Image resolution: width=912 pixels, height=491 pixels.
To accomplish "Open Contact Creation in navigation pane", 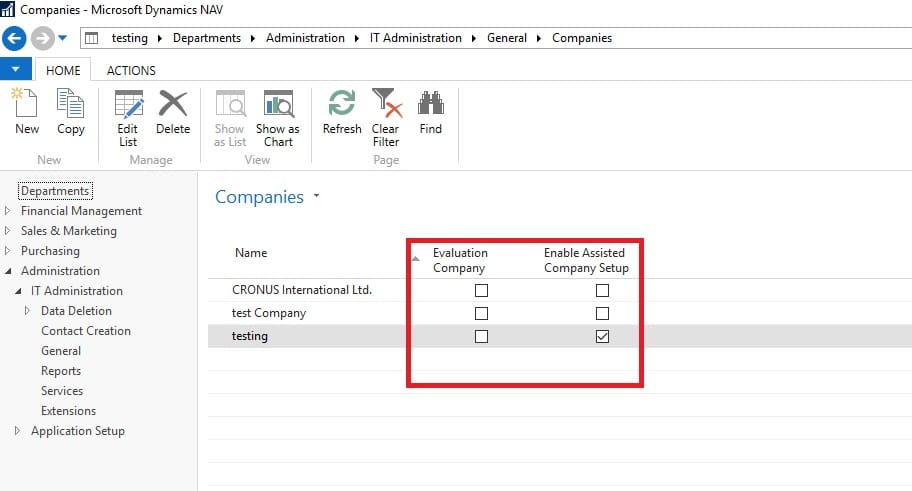I will coord(86,331).
